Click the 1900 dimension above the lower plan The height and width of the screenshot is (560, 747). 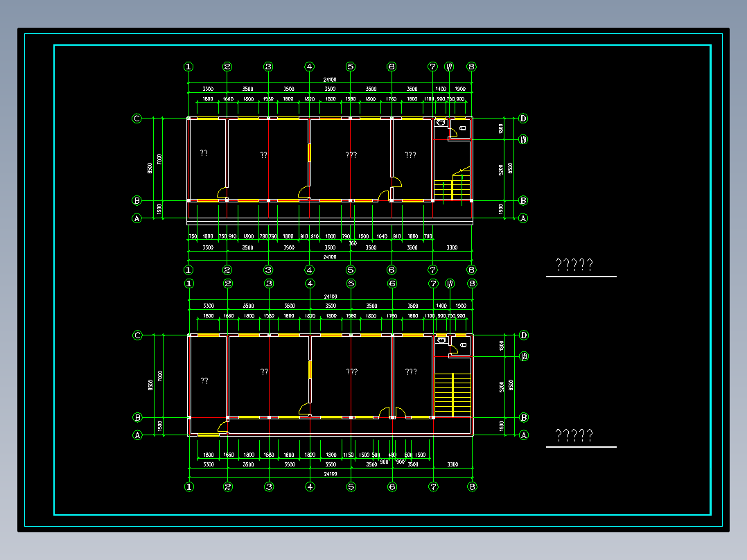pyautogui.click(x=461, y=306)
